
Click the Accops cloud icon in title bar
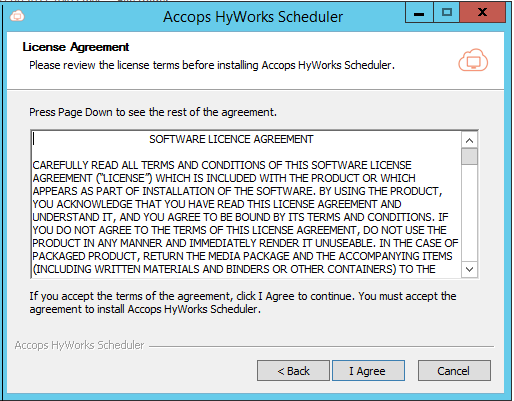tap(17, 16)
